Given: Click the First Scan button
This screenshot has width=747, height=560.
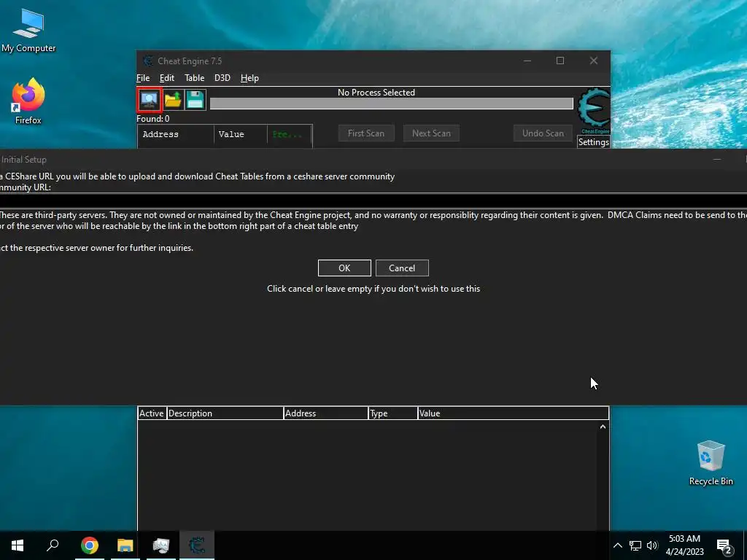Looking at the screenshot, I should pyautogui.click(x=366, y=133).
